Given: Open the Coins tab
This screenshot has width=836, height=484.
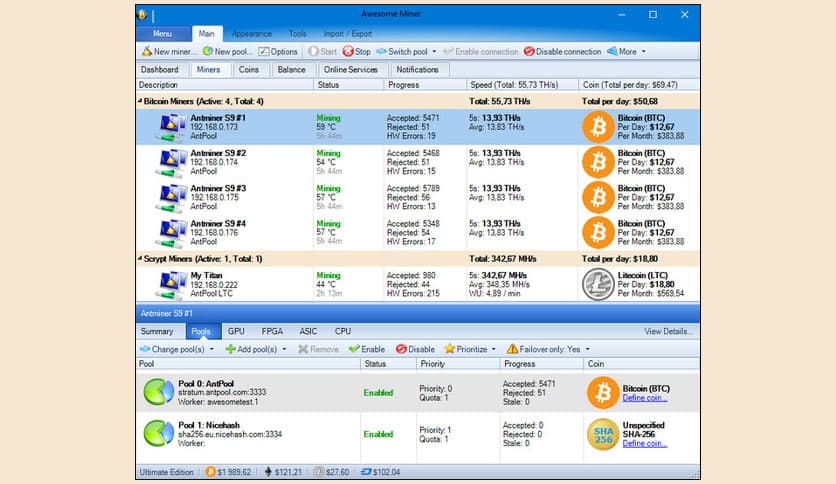Looking at the screenshot, I should pyautogui.click(x=248, y=69).
